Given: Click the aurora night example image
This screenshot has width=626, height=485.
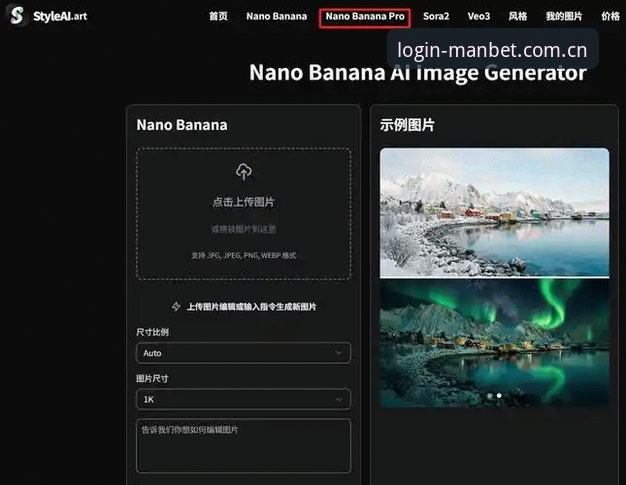Looking at the screenshot, I should [495, 343].
